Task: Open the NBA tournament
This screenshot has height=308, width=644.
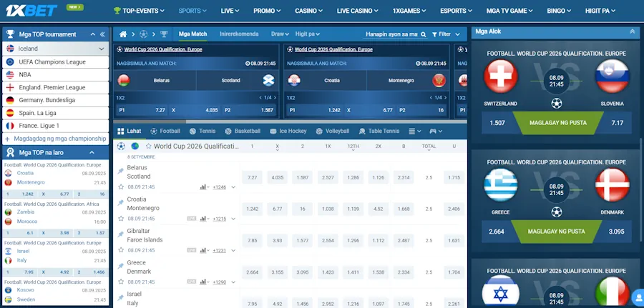Action: (x=55, y=74)
